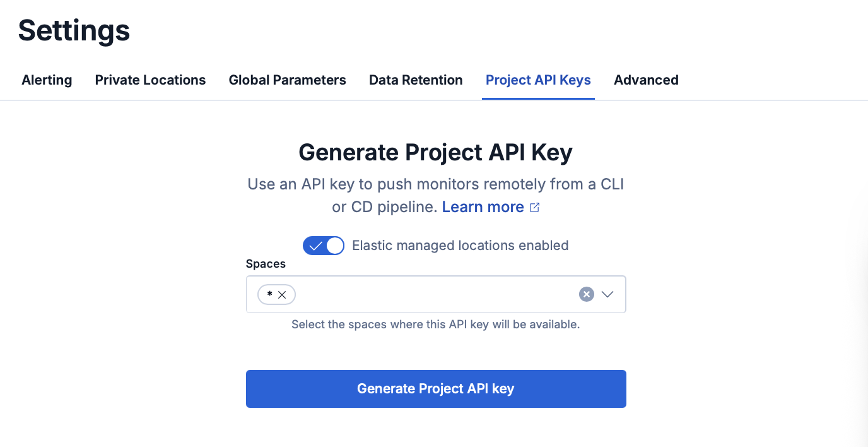Screen dimensions: 868x447
Task: Click the white knob of the enabled toggle
Action: 334,246
